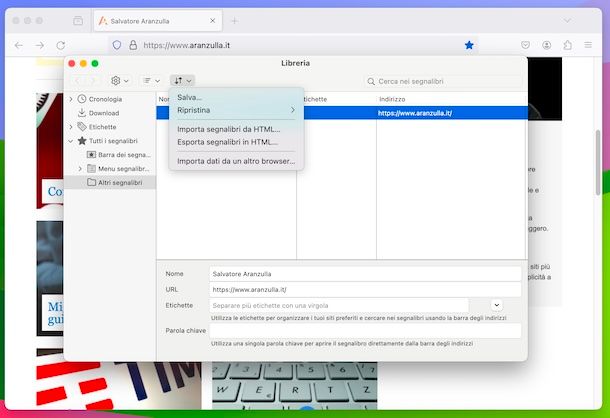
Task: Click the Nome input field
Action: click(365, 274)
